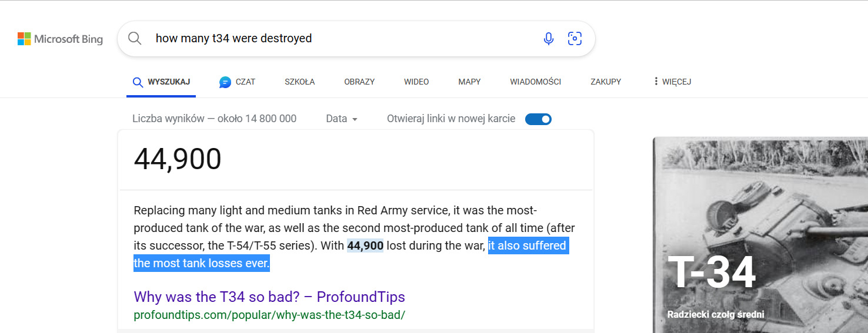Expand the Data filter dropdown
868x333 pixels.
342,119
